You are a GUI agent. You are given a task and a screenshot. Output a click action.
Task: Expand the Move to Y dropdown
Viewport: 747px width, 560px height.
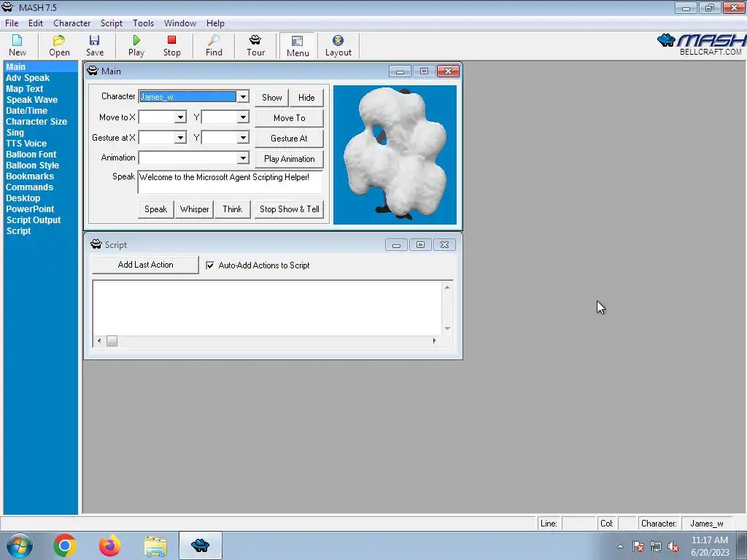coord(243,117)
